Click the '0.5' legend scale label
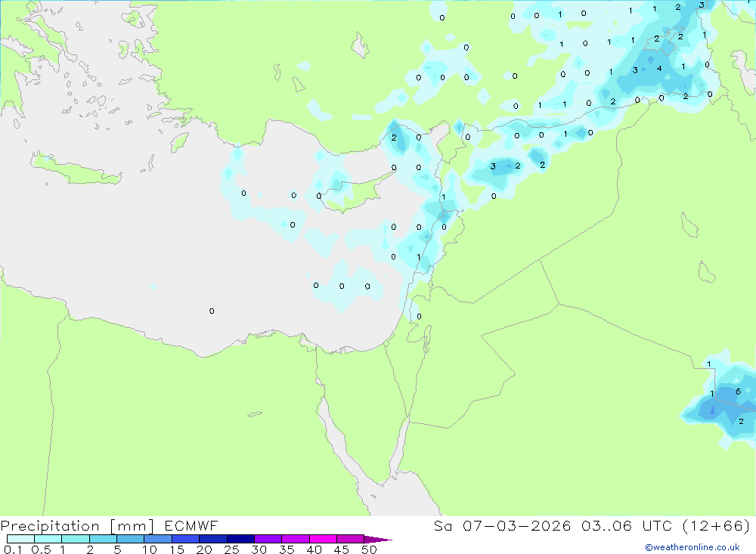The height and width of the screenshot is (554, 756). click(41, 549)
